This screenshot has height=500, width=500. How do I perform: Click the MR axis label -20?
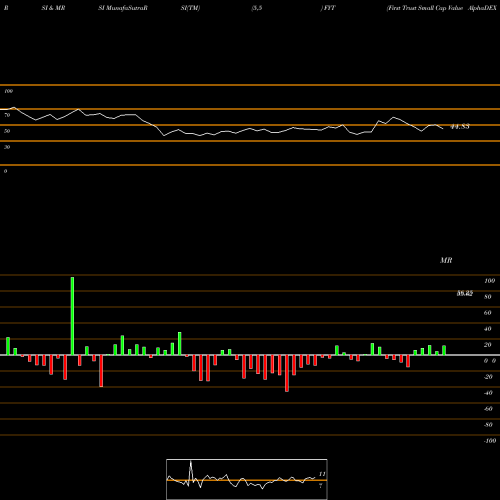point(488,377)
